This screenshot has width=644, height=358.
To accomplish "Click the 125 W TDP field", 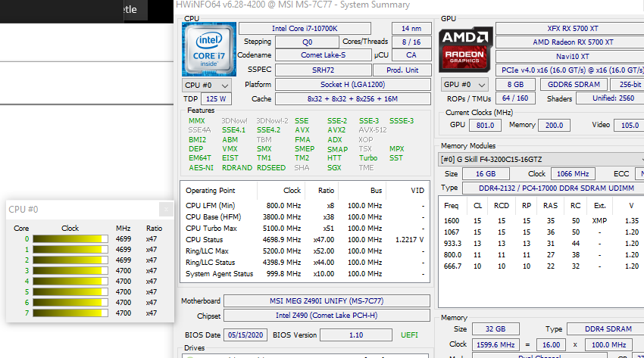I will coord(216,99).
